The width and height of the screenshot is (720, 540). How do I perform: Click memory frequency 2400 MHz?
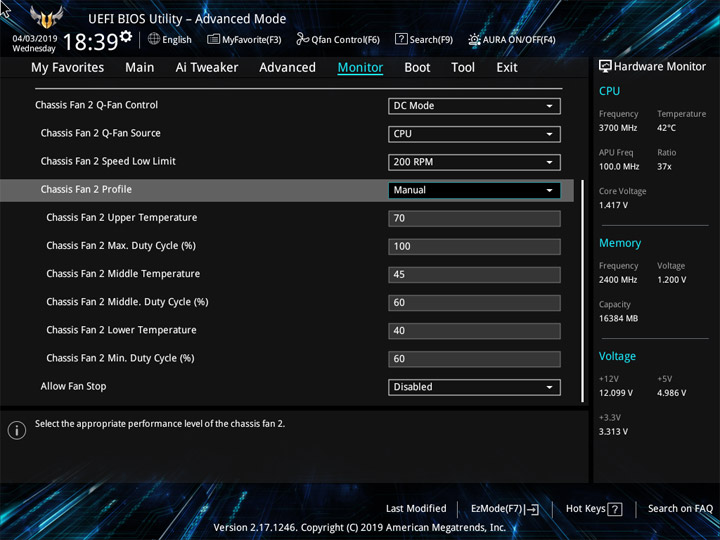[x=618, y=280]
